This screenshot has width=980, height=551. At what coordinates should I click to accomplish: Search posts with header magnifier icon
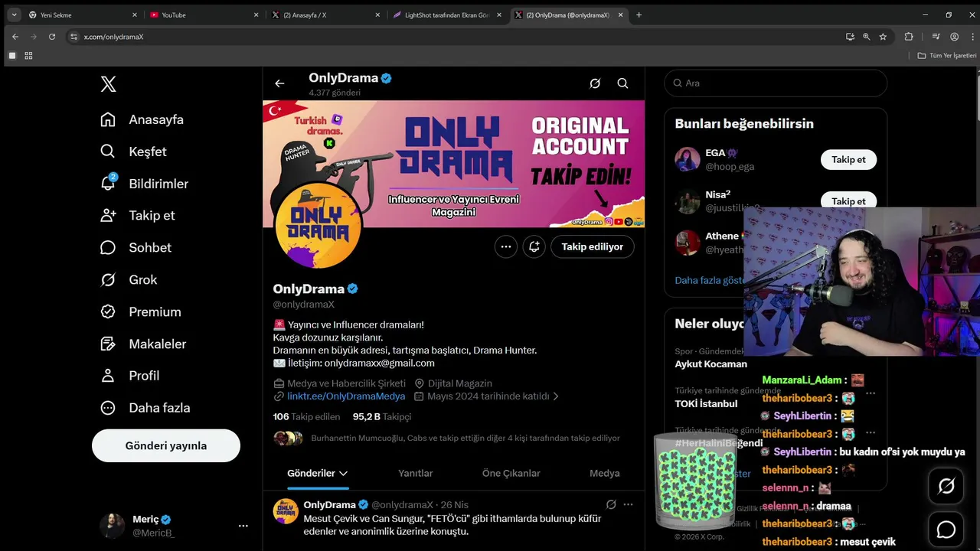622,83
